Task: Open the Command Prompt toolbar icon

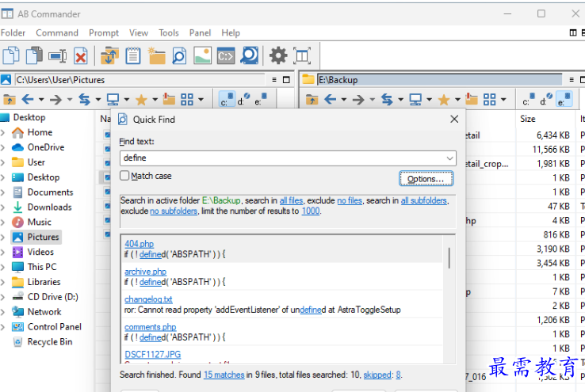Action: click(226, 56)
